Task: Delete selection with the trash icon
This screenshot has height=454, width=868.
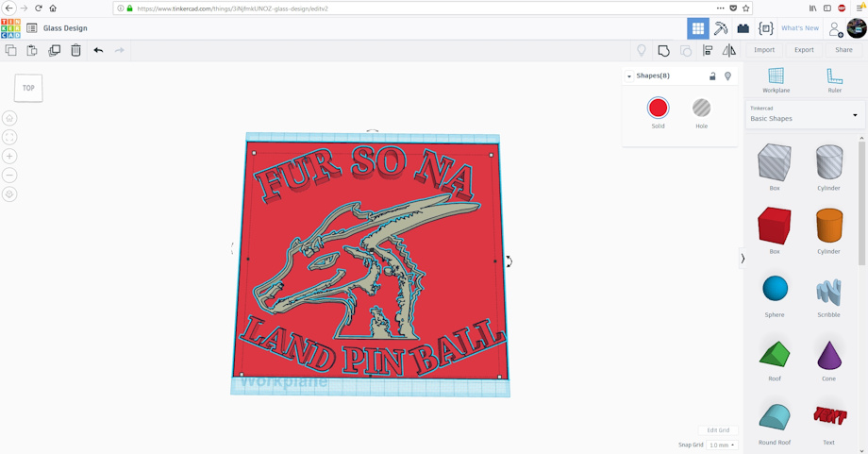Action: (x=75, y=50)
